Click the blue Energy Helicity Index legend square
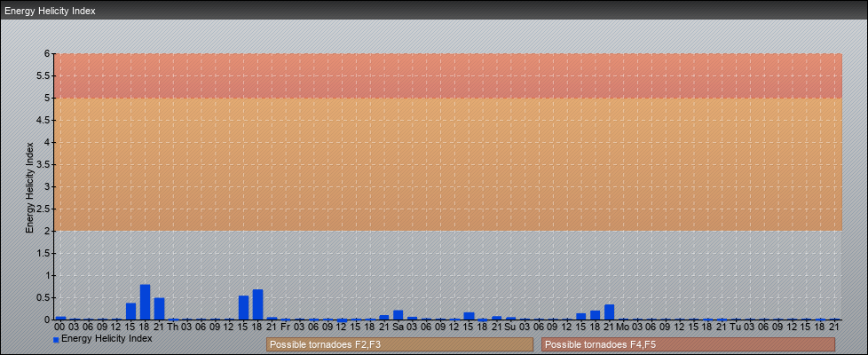This screenshot has height=355, width=868. pos(56,340)
